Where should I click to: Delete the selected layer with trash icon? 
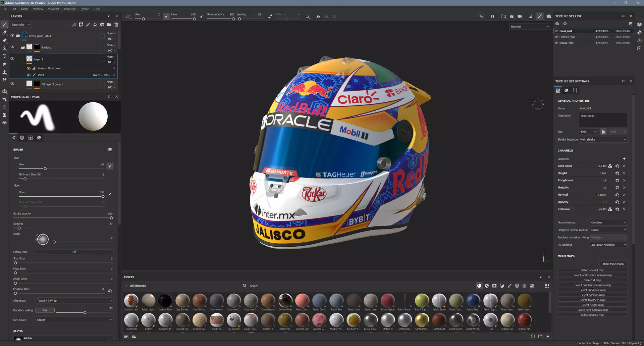(x=116, y=24)
